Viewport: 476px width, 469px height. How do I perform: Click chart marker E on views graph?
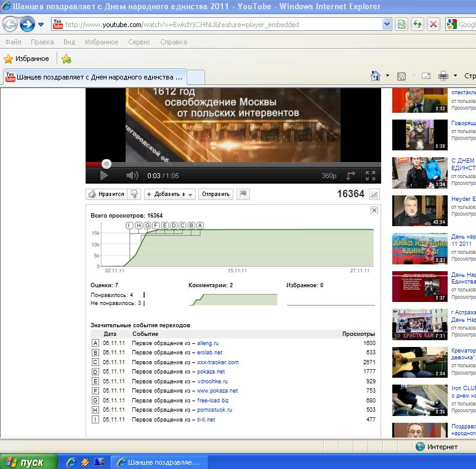pyautogui.click(x=165, y=226)
